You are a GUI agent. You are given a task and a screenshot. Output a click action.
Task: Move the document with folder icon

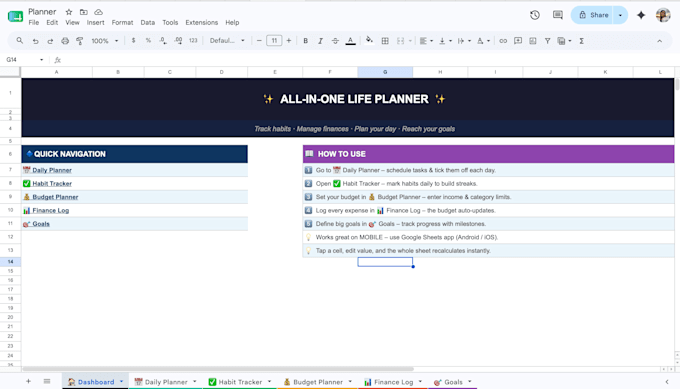84,12
